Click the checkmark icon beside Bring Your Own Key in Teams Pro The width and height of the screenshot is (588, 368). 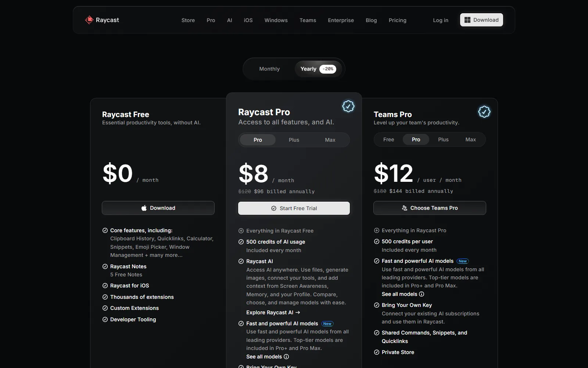coord(376,305)
